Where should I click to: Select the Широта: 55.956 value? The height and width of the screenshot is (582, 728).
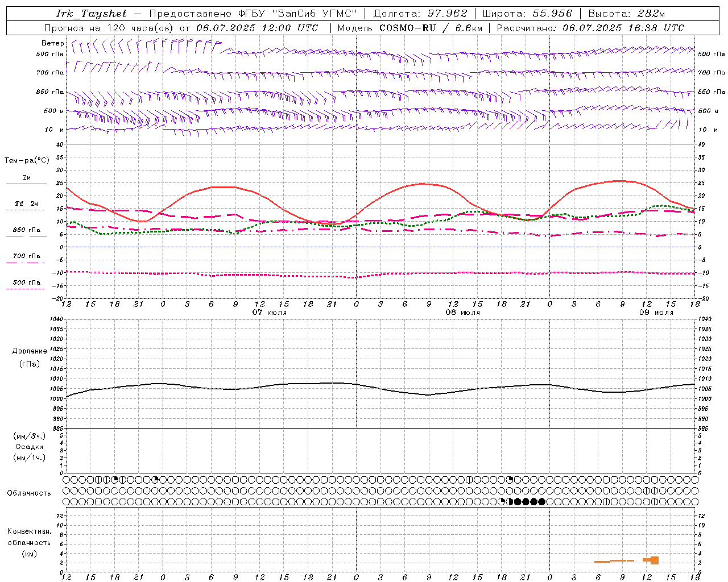pyautogui.click(x=527, y=14)
